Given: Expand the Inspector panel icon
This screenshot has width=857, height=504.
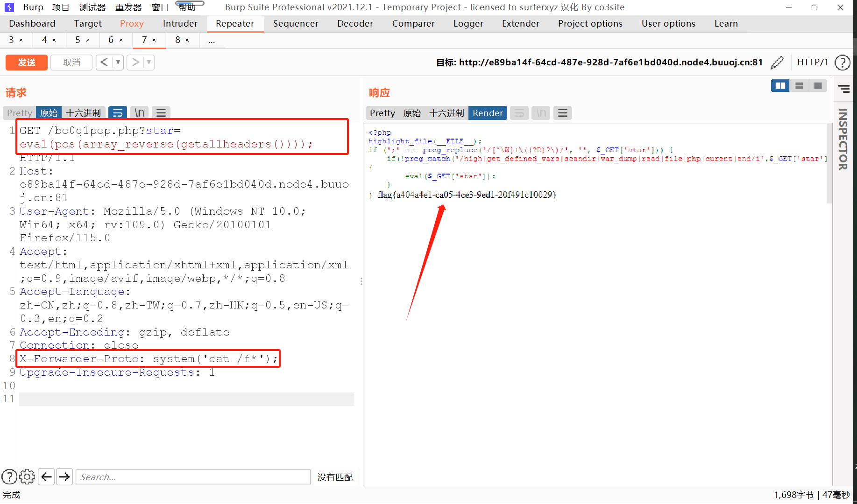Looking at the screenshot, I should 844,89.
